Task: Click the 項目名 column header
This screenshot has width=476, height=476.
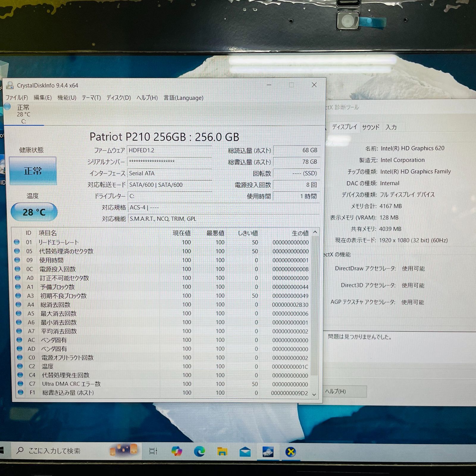Action: click(x=48, y=233)
